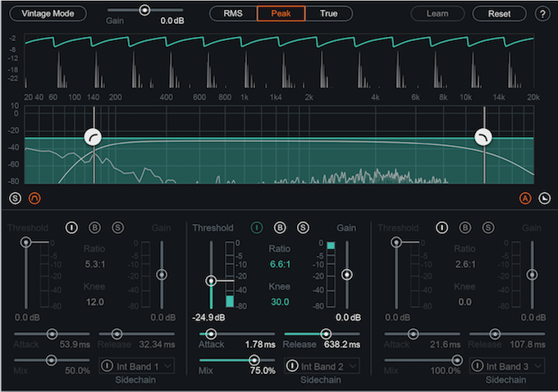This screenshot has width=558, height=392.
Task: Click Band 1 Gain slider handle
Action: pos(162,275)
